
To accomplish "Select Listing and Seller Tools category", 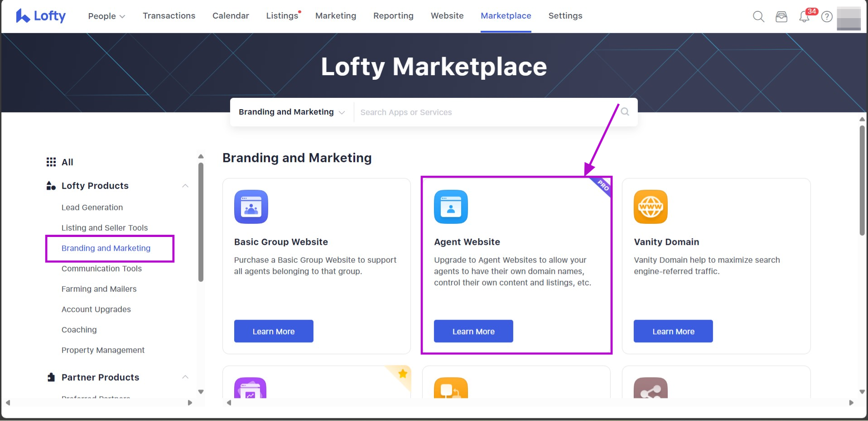I will coord(105,228).
